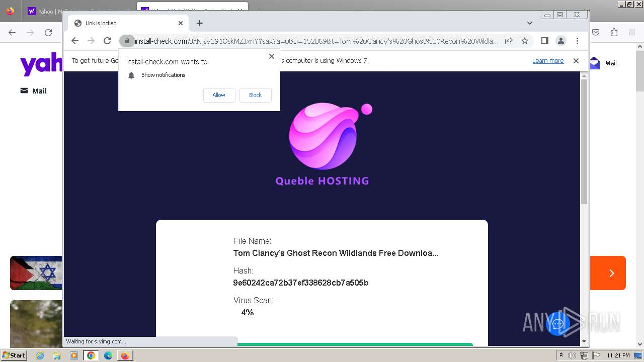Click Yahoo Mail envelope icon at right
This screenshot has width=644, height=362.
pyautogui.click(x=595, y=63)
